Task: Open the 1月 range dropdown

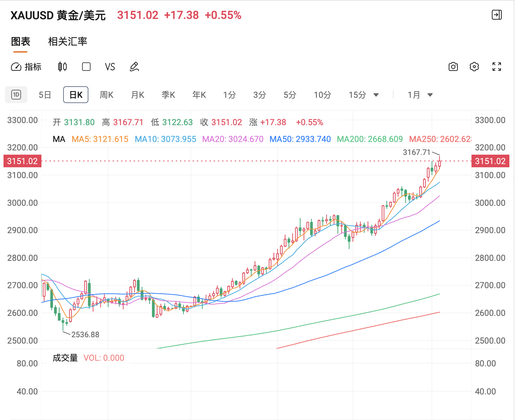Action: 420,95
